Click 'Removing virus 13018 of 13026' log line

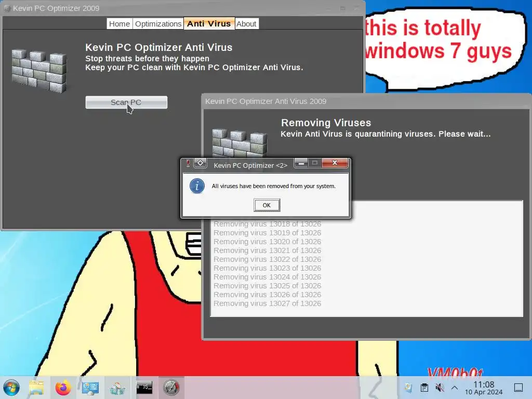tap(268, 224)
